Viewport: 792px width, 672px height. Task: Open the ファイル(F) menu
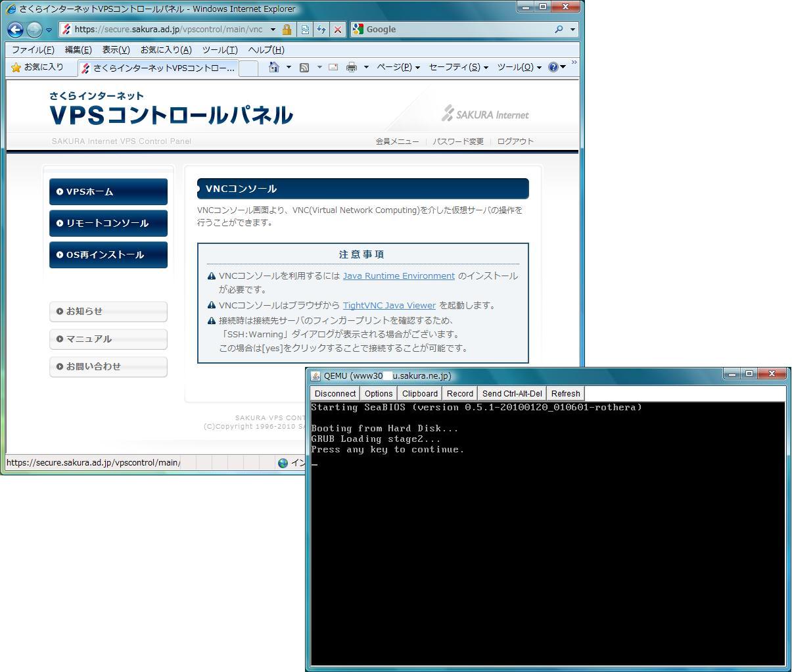coord(32,50)
